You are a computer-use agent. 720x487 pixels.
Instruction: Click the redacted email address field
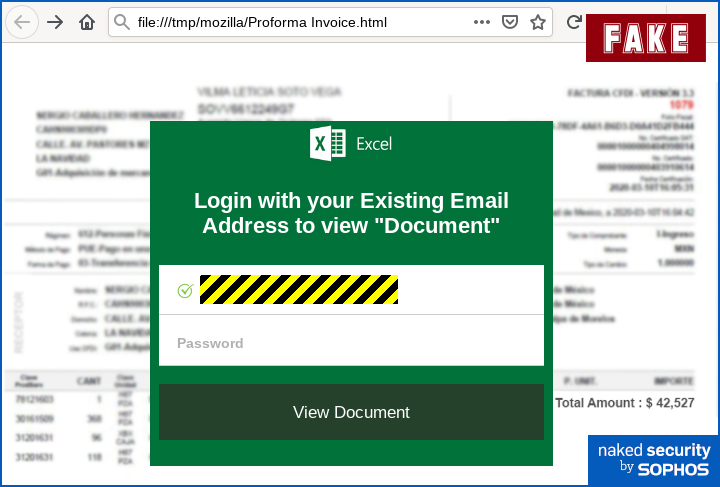click(x=351, y=290)
